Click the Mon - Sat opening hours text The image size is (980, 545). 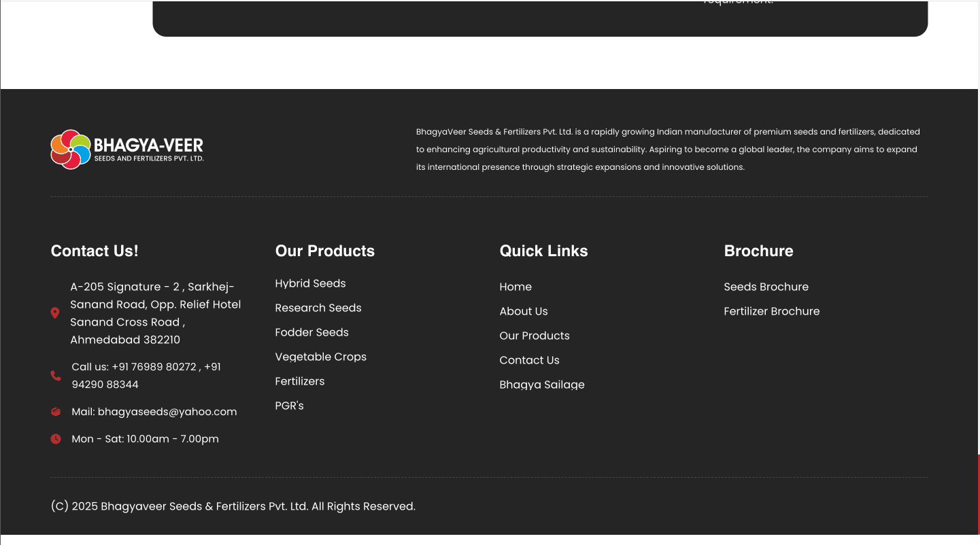pyautogui.click(x=145, y=439)
